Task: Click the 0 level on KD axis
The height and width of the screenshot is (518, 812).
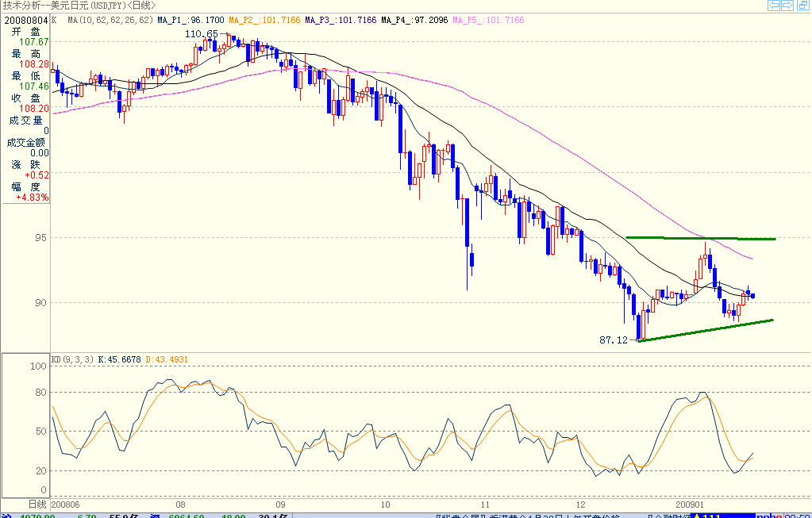Action: 44,490
